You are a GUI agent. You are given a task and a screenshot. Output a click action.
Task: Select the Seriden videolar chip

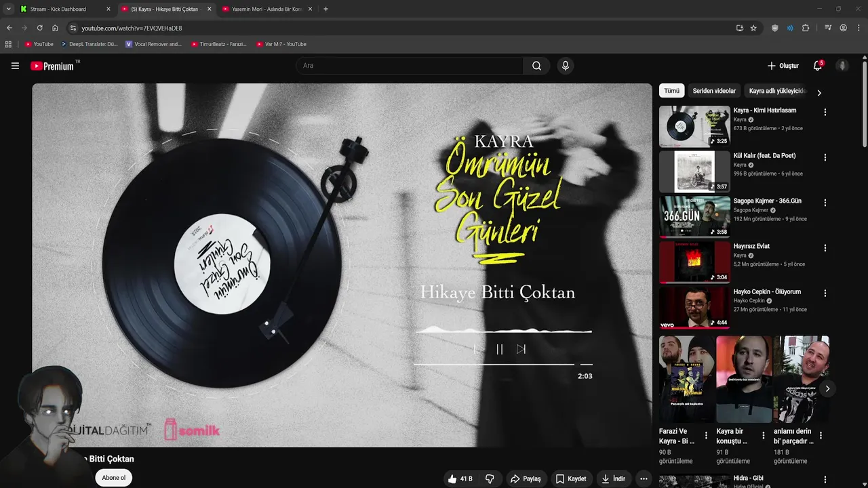tap(714, 91)
